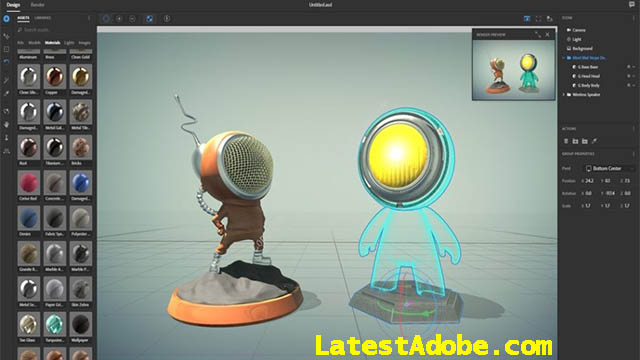The height and width of the screenshot is (360, 640).
Task: Collapse the highlighted blue group in Scene
Action: pyautogui.click(x=564, y=58)
